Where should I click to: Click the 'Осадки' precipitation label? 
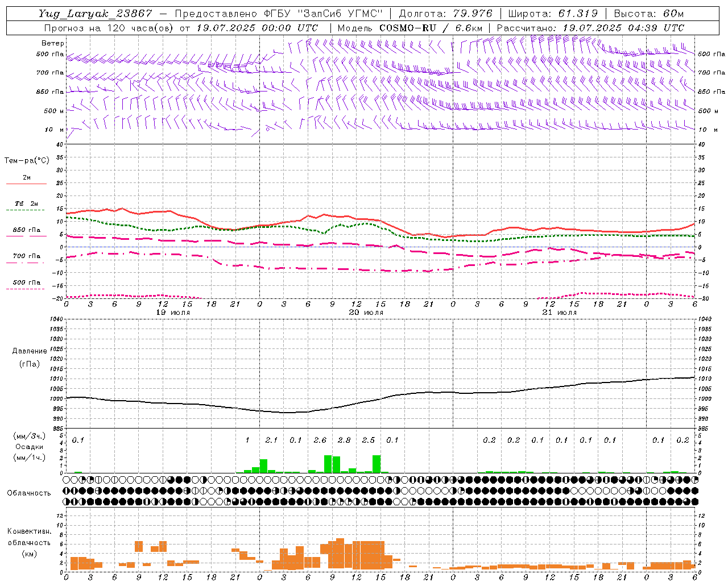tap(30, 447)
